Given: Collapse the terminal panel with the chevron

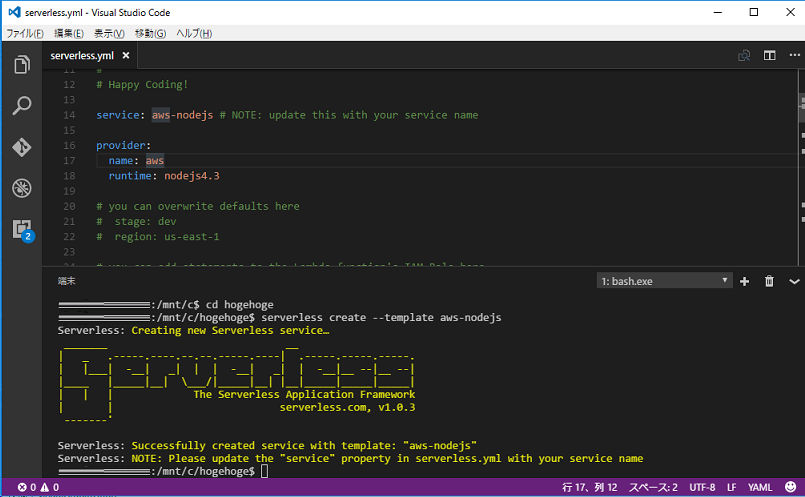Looking at the screenshot, I should [x=794, y=281].
